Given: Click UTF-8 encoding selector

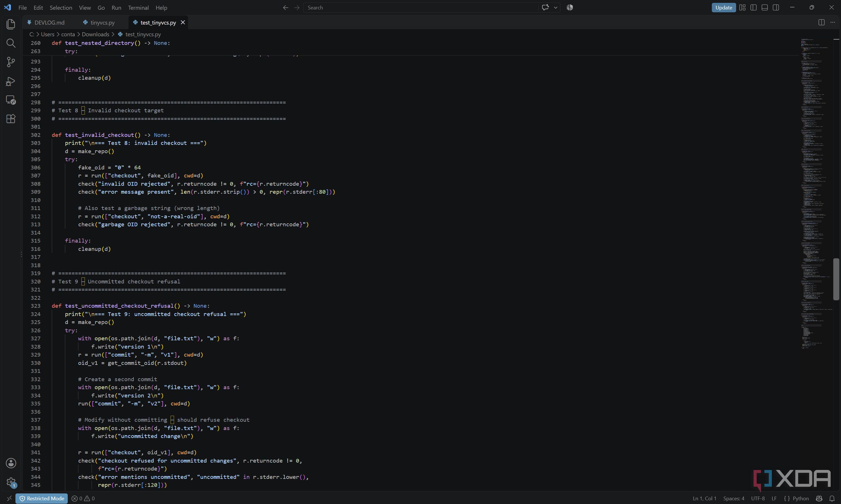Looking at the screenshot, I should tap(758, 498).
